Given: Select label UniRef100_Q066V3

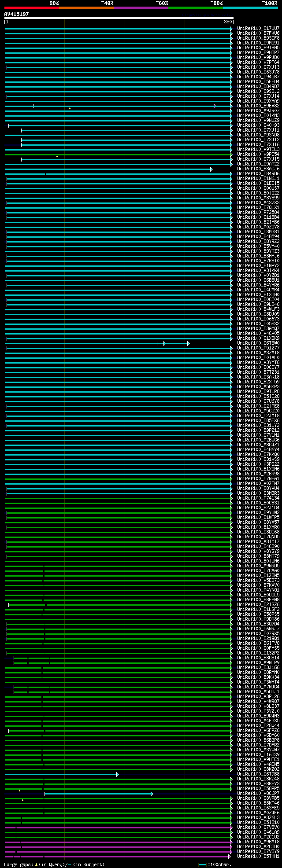Looking at the screenshot, I should [x=258, y=319].
